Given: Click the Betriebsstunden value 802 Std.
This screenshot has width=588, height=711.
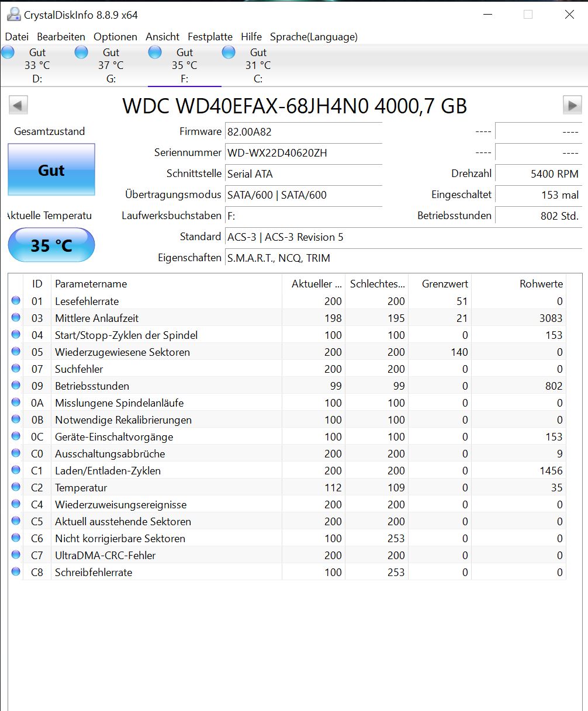Looking at the screenshot, I should pyautogui.click(x=538, y=216).
